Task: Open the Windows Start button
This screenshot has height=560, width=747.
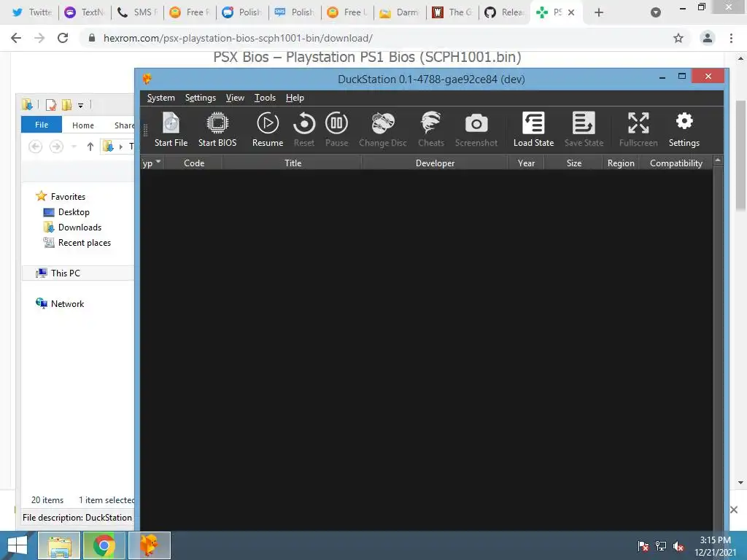Action: (x=18, y=545)
